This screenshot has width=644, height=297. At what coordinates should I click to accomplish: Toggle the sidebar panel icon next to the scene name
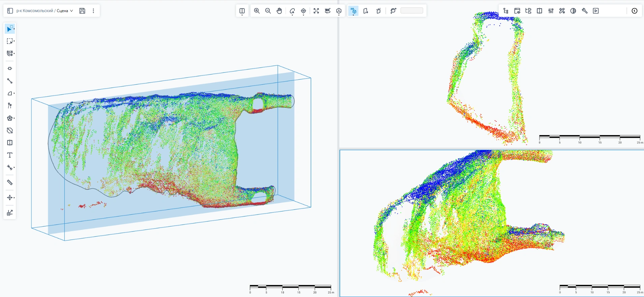(x=10, y=11)
